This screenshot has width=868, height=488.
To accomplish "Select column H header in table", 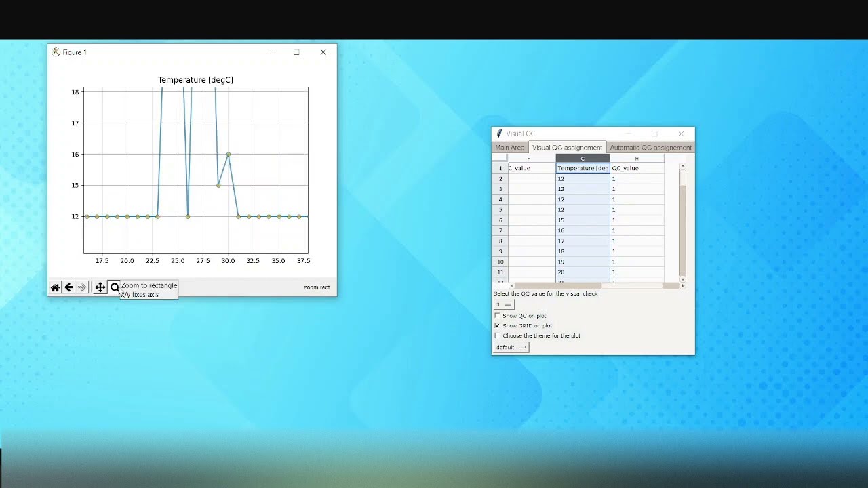I will pos(637,159).
